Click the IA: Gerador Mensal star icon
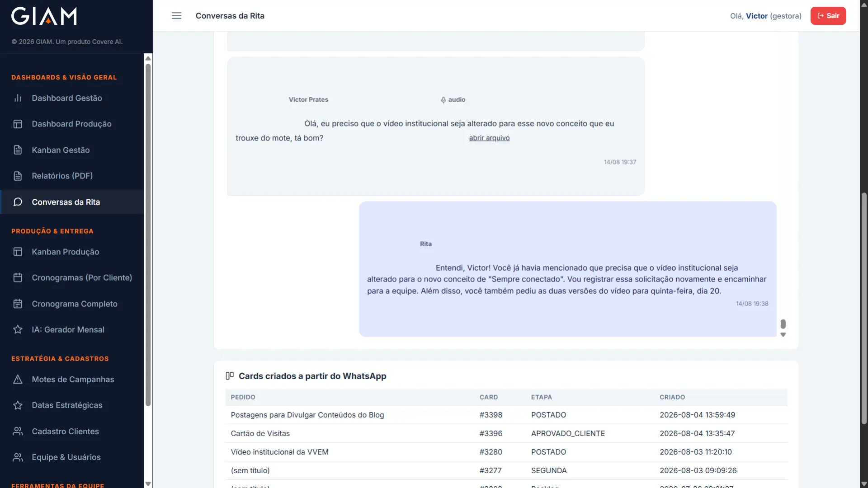868x488 pixels. (18, 329)
